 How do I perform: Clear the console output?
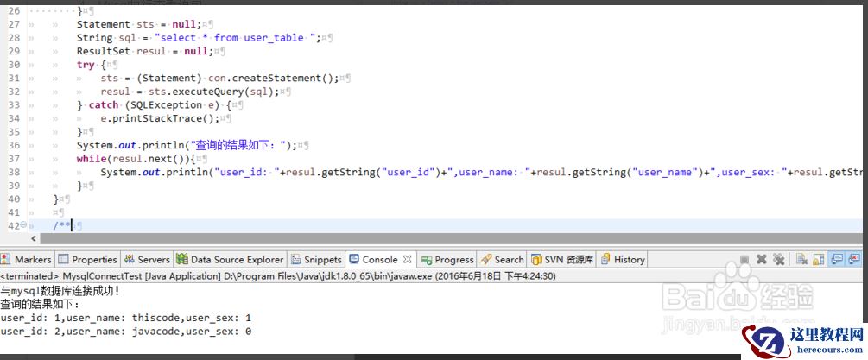click(x=801, y=259)
